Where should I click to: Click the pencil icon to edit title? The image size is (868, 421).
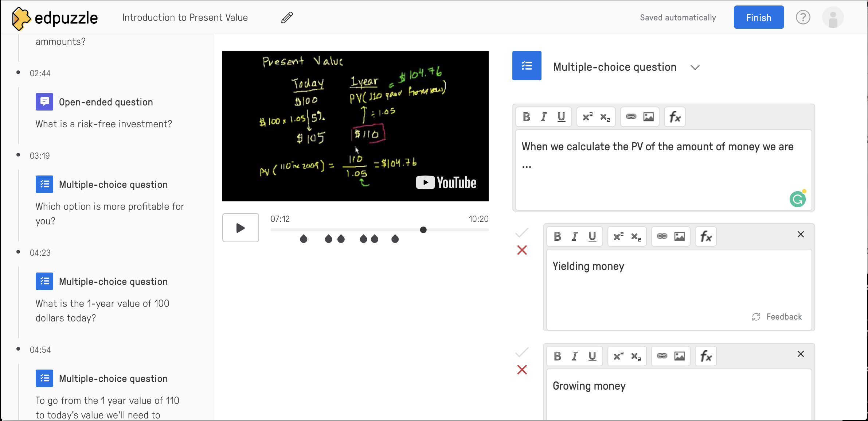pos(287,18)
